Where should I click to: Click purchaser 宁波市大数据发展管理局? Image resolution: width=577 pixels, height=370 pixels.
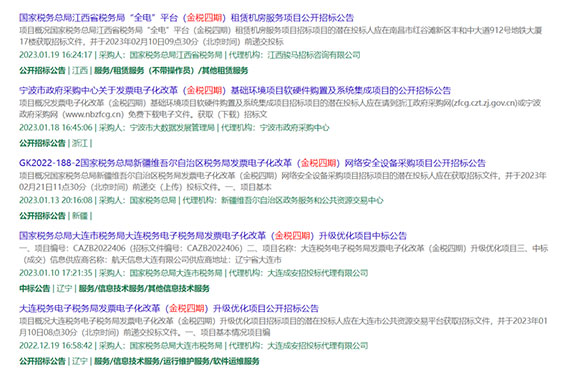172,127
